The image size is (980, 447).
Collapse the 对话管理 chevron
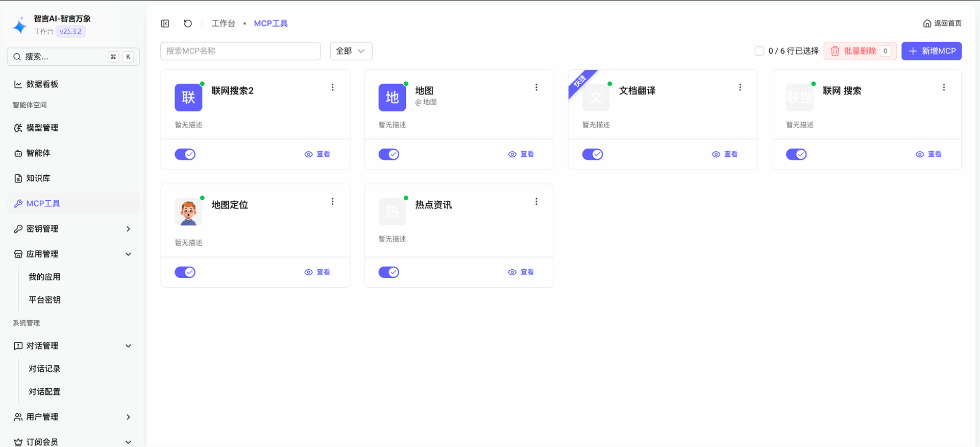click(x=128, y=346)
